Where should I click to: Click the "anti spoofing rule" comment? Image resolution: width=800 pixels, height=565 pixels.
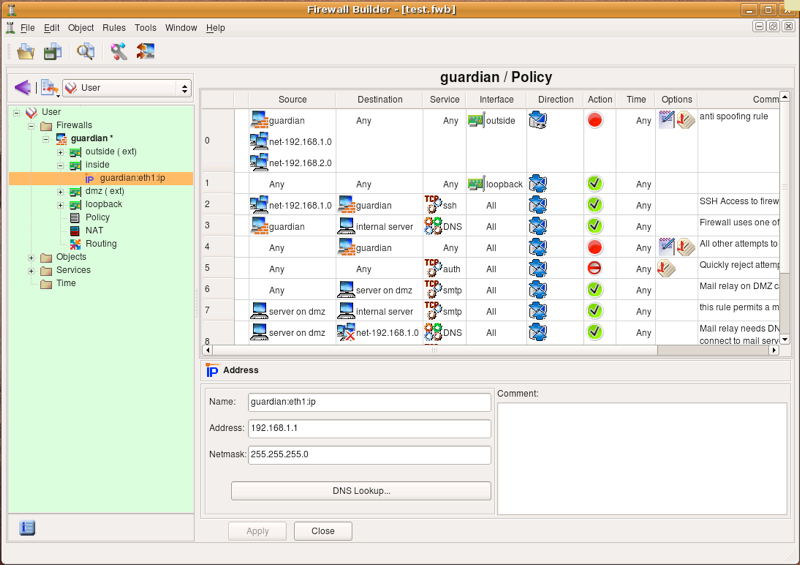point(733,116)
